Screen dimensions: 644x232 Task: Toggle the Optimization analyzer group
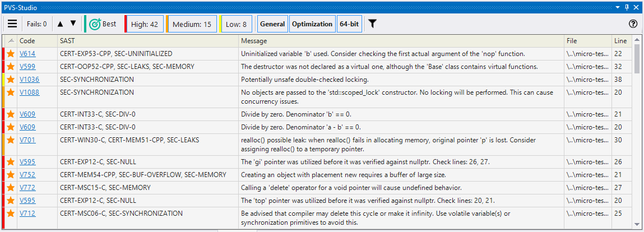(312, 24)
